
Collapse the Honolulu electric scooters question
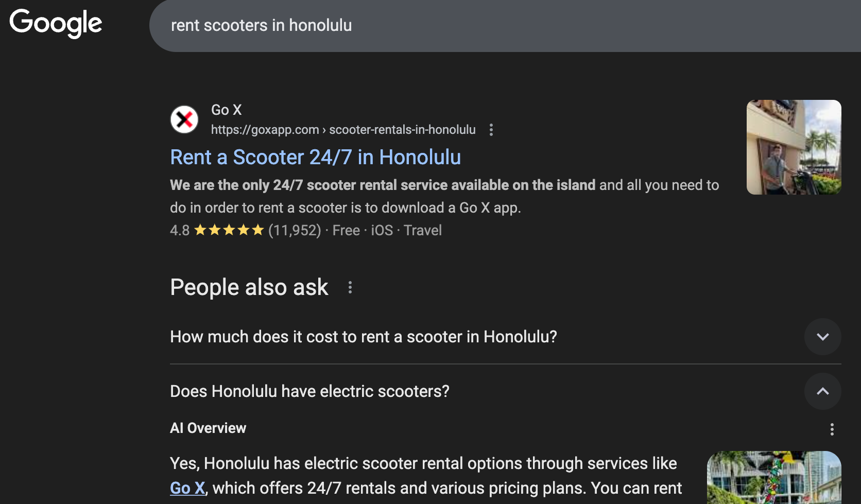[x=823, y=391]
